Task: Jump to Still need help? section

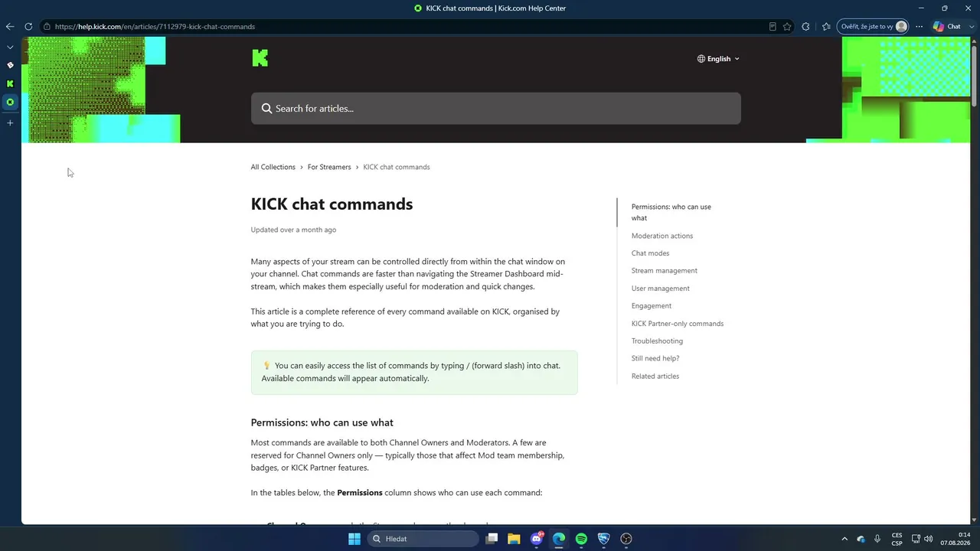Action: 655,358
